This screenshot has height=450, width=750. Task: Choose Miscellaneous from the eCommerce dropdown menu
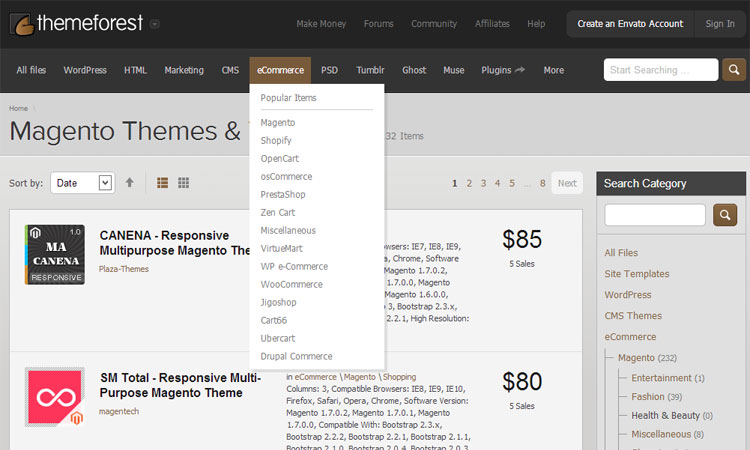coord(288,230)
